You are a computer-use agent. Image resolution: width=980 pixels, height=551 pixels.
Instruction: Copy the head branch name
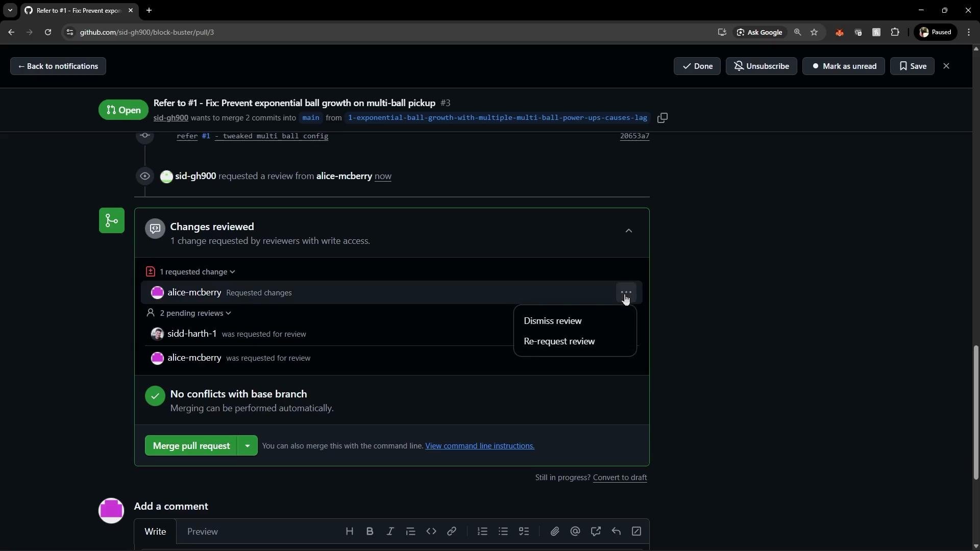coord(663,118)
